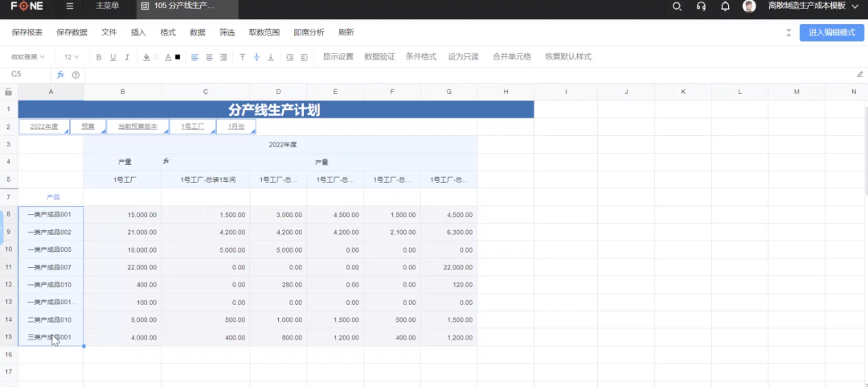Align cell content to vertical middle
The image size is (868, 387).
point(257,57)
